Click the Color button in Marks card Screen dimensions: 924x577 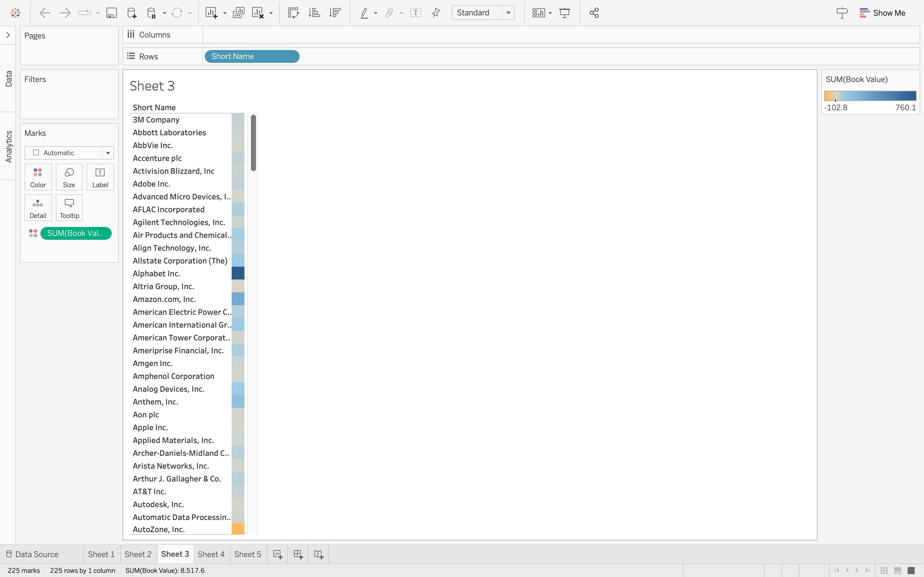pos(38,177)
